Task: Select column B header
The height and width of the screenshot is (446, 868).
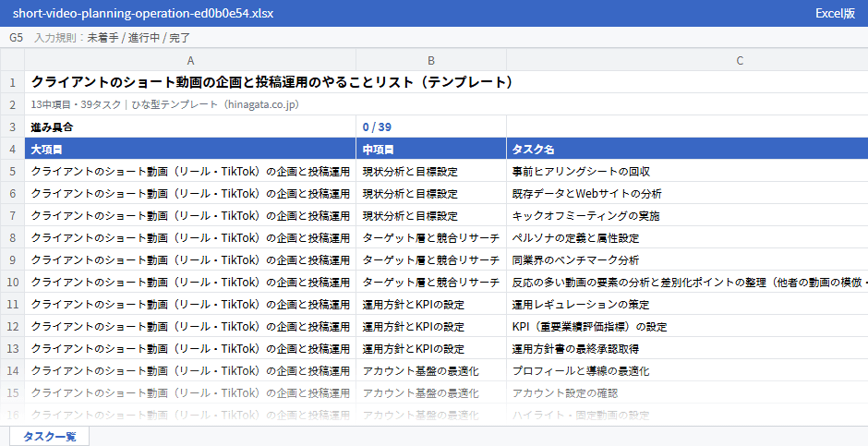Action: coord(431,60)
